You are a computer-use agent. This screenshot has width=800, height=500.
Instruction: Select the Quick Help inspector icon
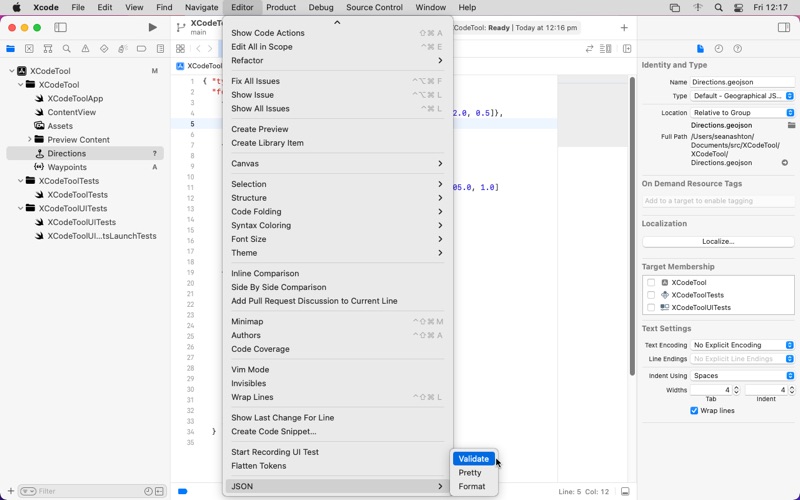(737, 48)
